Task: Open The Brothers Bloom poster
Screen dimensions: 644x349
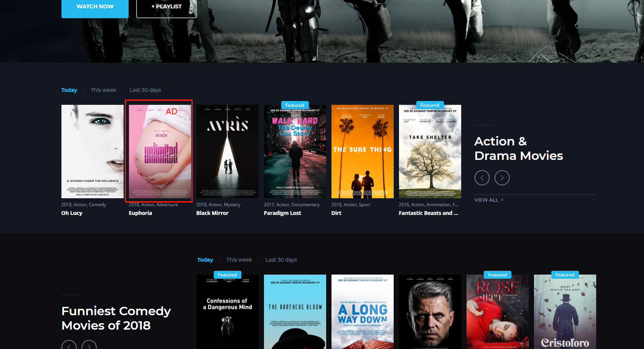Action: pos(295,312)
